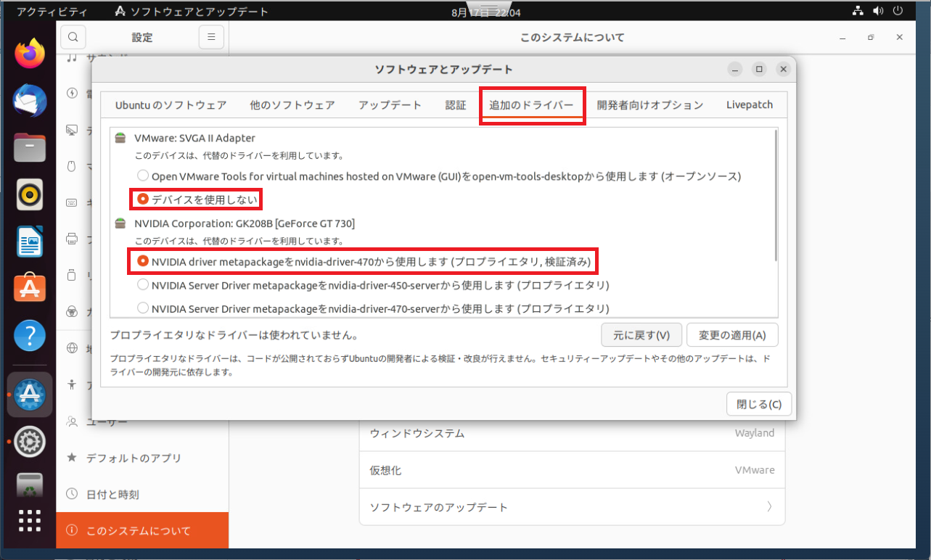Viewport: 931px width, 560px height.
Task: Select nvidia-driver-470-server driver option
Action: [x=373, y=308]
